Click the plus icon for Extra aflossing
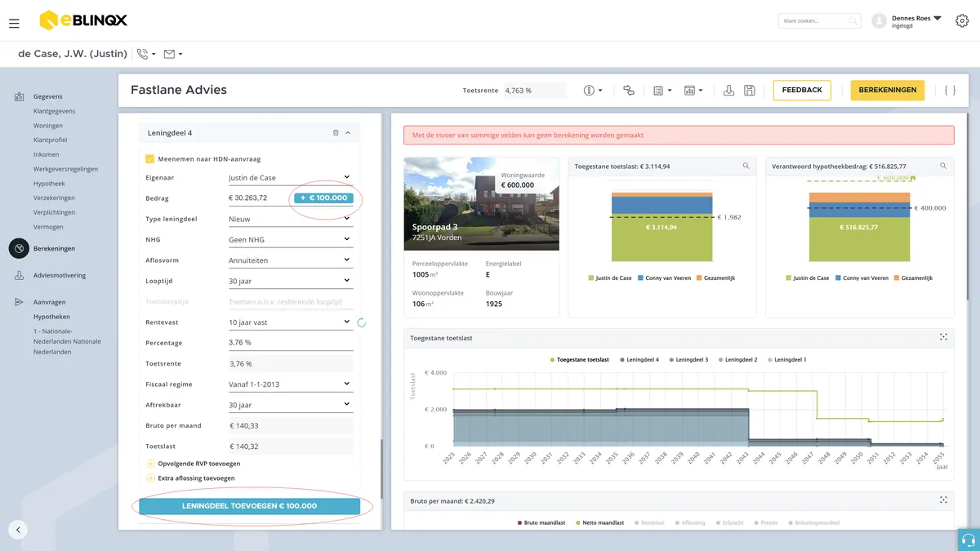The image size is (980, 551). [150, 478]
